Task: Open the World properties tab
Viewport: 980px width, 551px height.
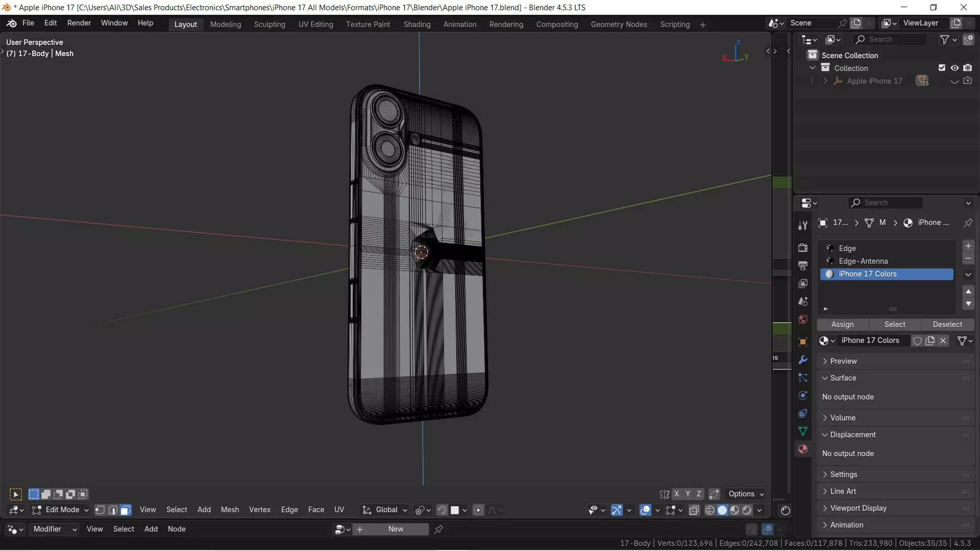Action: (x=803, y=319)
